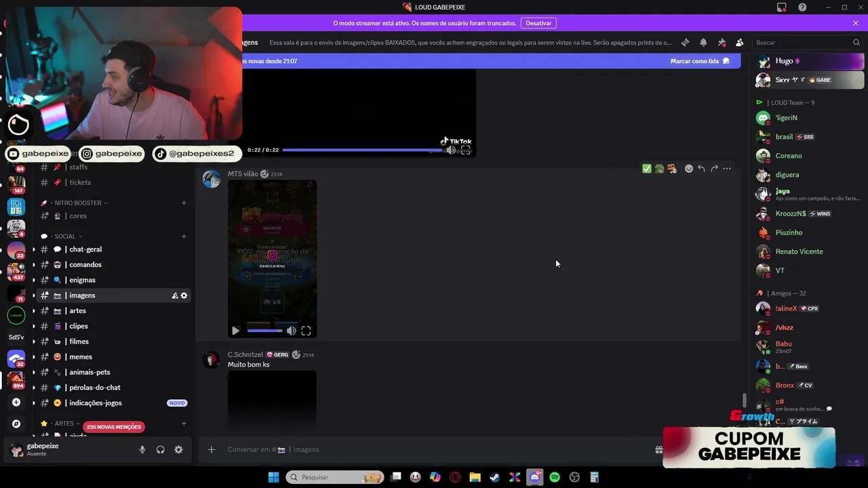Image resolution: width=868 pixels, height=488 pixels.
Task: Open the inbox icon in title bar
Action: [x=782, y=7]
